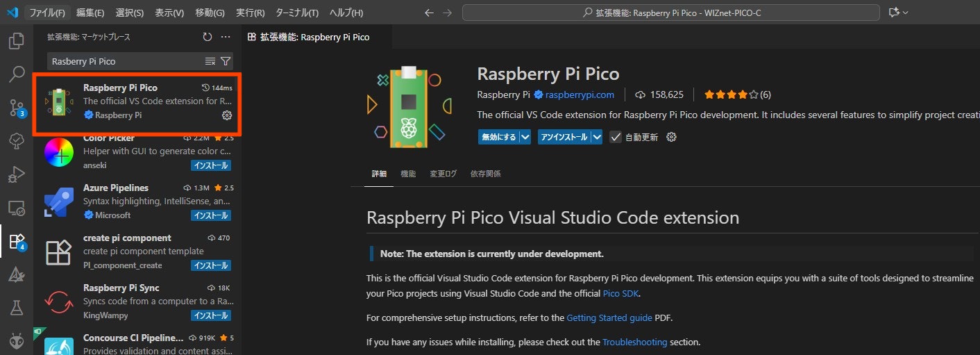Image resolution: width=980 pixels, height=355 pixels.
Task: Open the raspberrypi.com publisher link
Action: pos(580,94)
